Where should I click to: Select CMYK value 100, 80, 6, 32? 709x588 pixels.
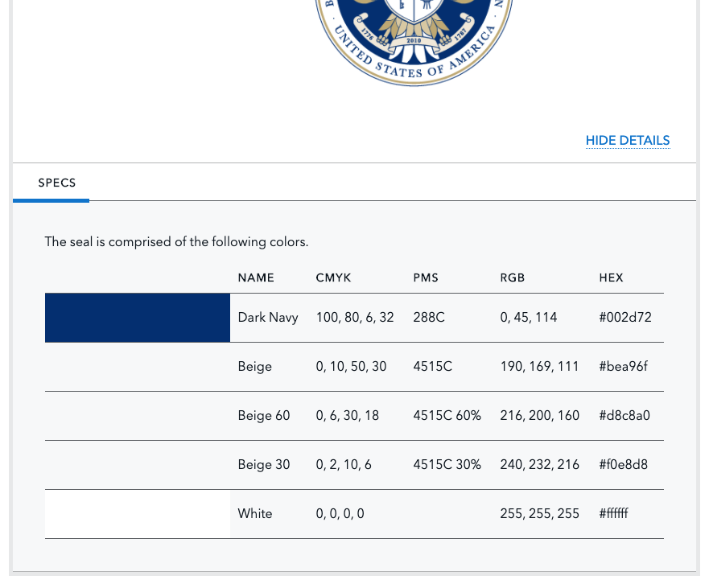tap(355, 317)
